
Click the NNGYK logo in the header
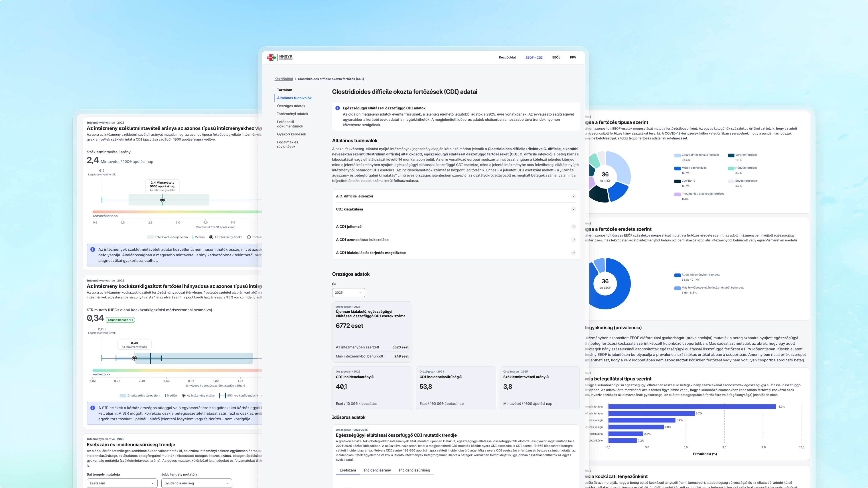[280, 57]
